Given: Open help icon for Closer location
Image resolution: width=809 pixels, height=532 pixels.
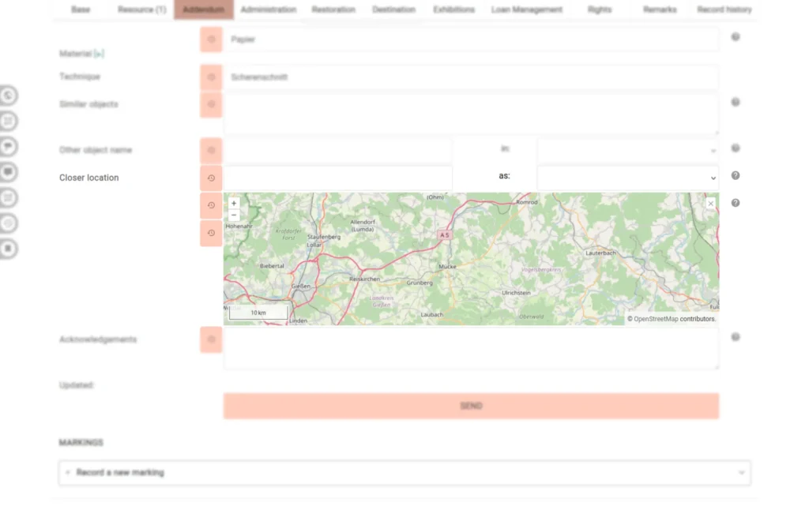Looking at the screenshot, I should 736,176.
